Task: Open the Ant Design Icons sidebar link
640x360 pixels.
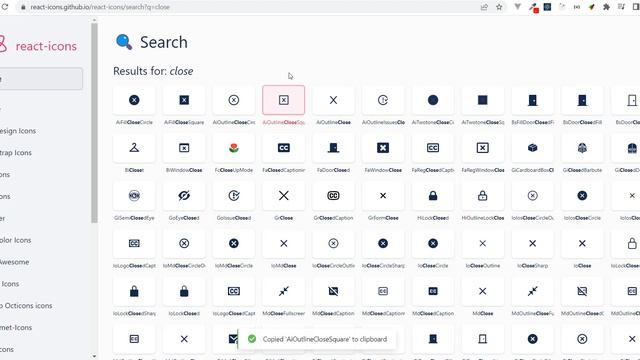Action: pos(18,131)
